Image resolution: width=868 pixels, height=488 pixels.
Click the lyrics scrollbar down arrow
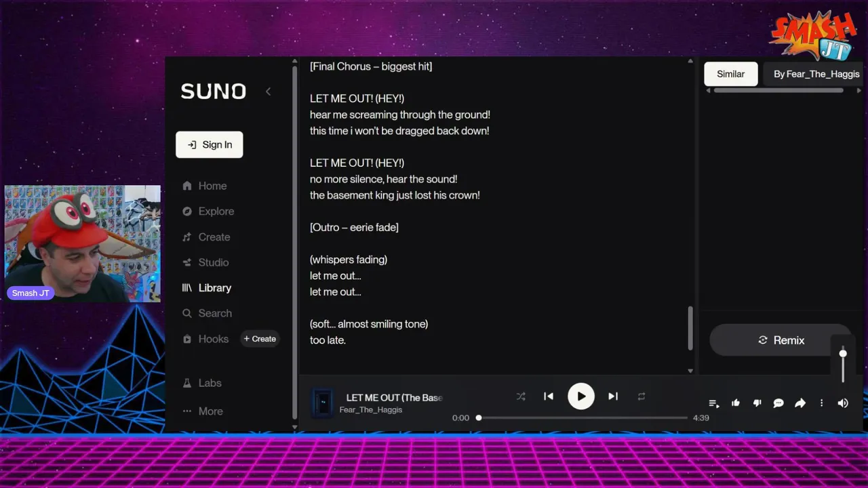(690, 370)
